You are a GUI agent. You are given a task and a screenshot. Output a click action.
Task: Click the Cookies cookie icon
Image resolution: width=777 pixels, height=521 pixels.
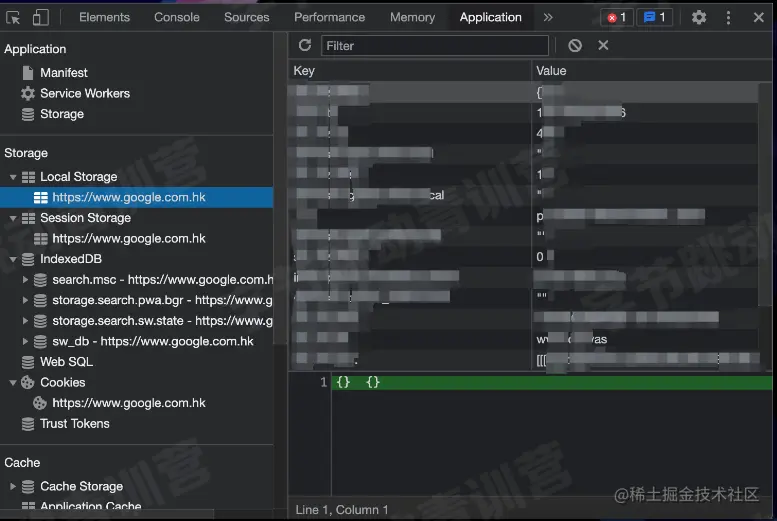[x=28, y=383]
